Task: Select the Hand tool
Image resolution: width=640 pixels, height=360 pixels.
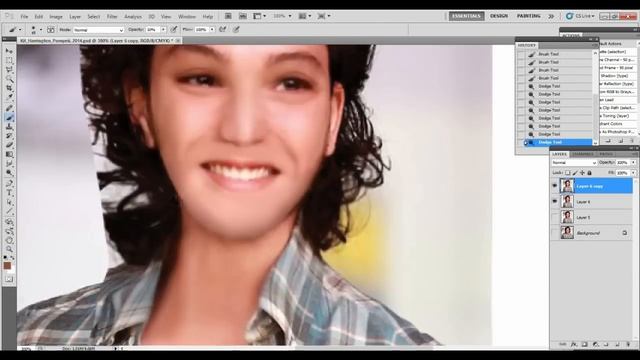Action: (9, 240)
